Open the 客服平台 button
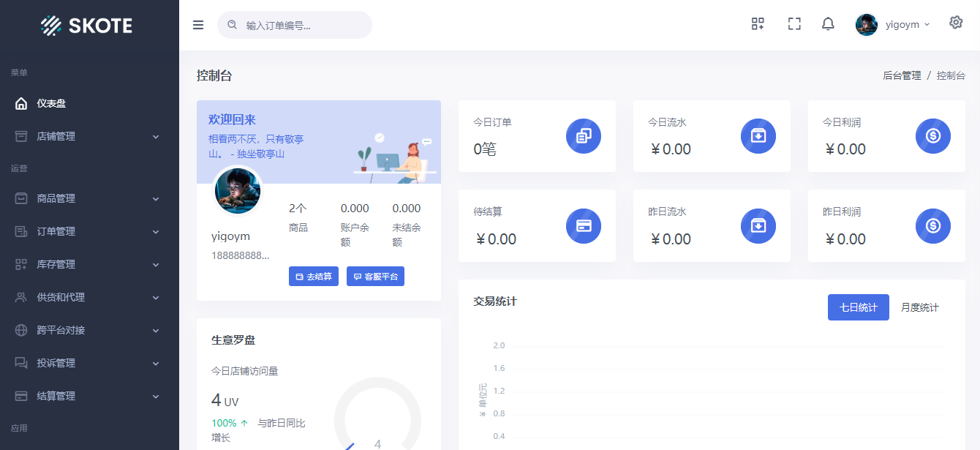 click(375, 276)
